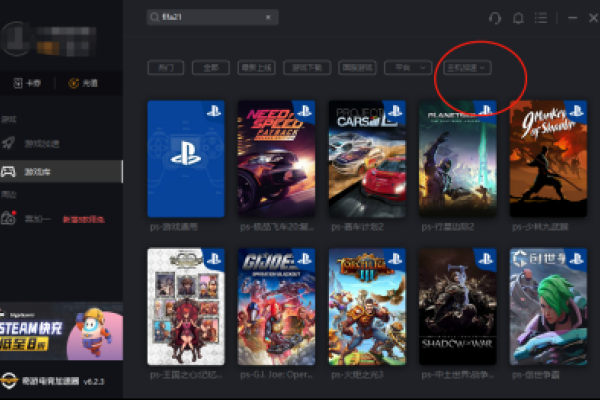600x400 pixels.
Task: Open 9 Monkeys of Shaolin cover
Action: tap(548, 159)
